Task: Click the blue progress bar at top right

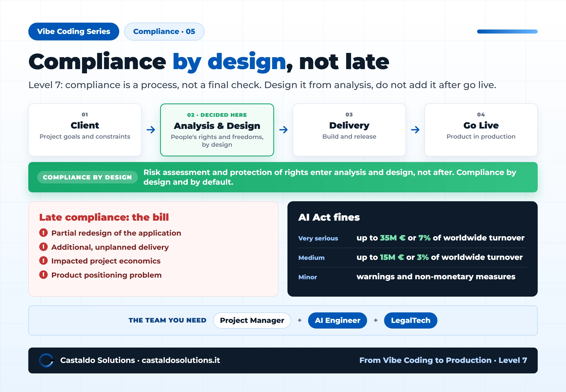Action: pyautogui.click(x=507, y=32)
